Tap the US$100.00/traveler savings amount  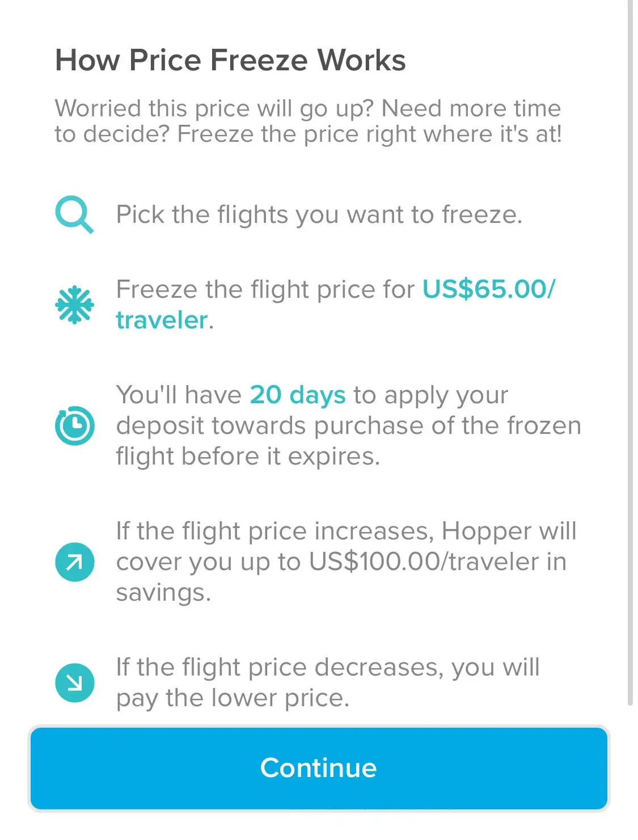click(424, 562)
